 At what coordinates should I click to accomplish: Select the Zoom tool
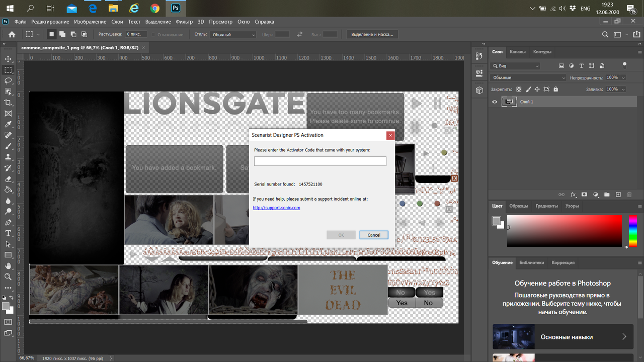click(x=8, y=277)
